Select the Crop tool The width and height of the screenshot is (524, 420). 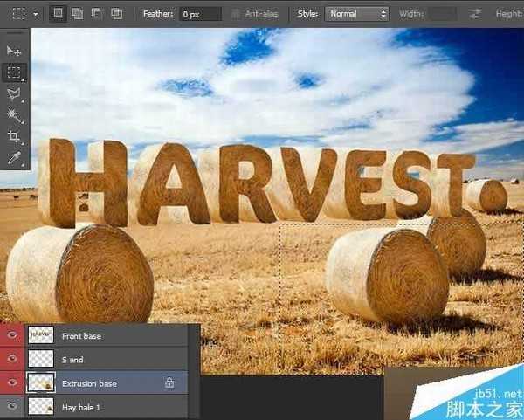[x=14, y=137]
